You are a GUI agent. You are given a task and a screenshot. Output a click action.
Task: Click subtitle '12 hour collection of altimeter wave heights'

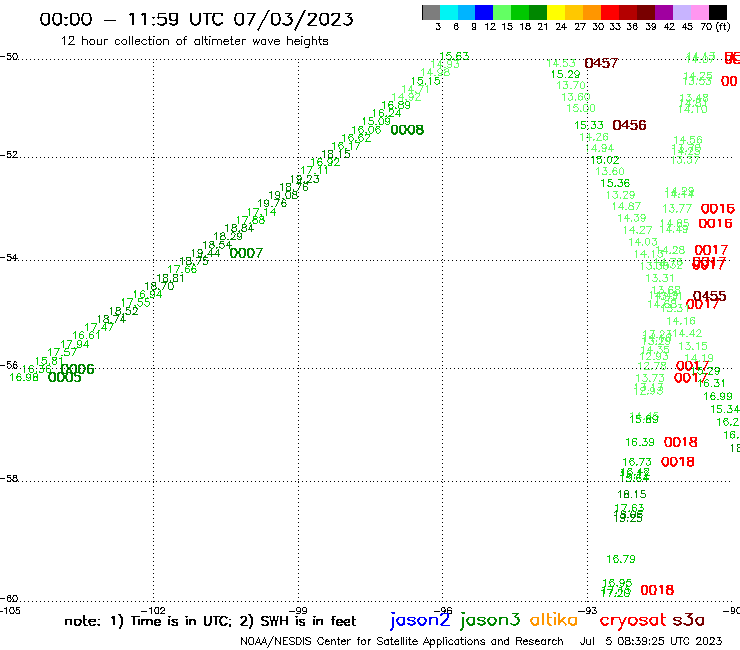pyautogui.click(x=194, y=41)
